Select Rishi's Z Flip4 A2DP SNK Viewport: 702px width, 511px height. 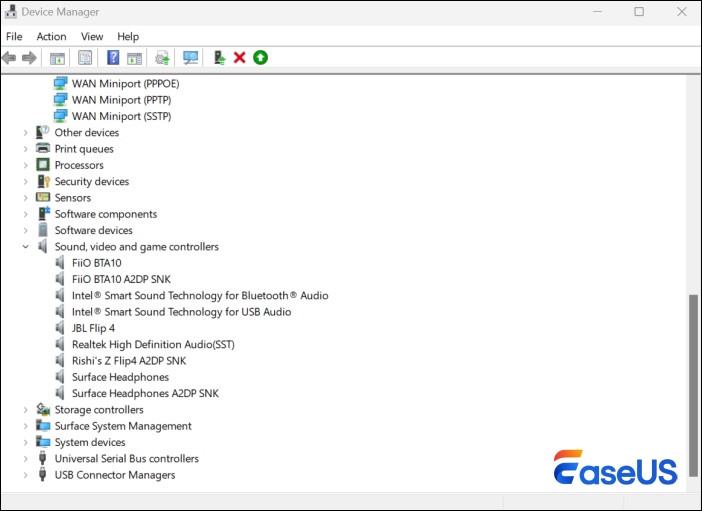point(129,361)
